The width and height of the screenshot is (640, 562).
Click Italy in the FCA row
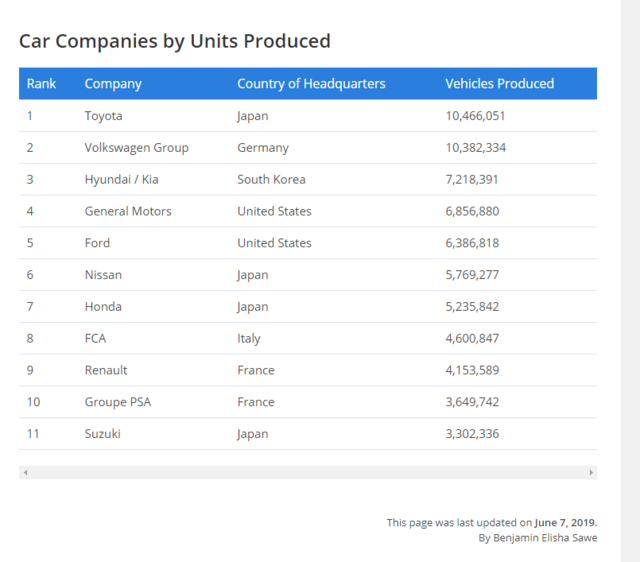point(250,339)
